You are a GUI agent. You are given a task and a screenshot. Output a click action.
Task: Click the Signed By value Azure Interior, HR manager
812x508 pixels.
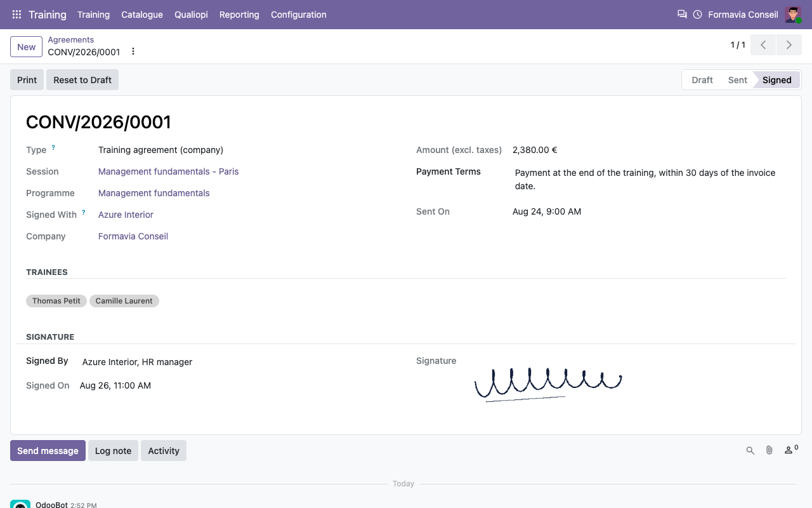137,362
